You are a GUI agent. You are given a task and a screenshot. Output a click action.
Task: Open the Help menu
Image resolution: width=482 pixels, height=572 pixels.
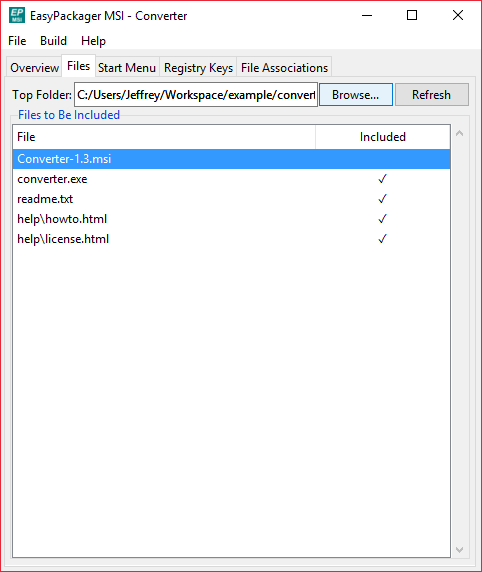tap(93, 40)
